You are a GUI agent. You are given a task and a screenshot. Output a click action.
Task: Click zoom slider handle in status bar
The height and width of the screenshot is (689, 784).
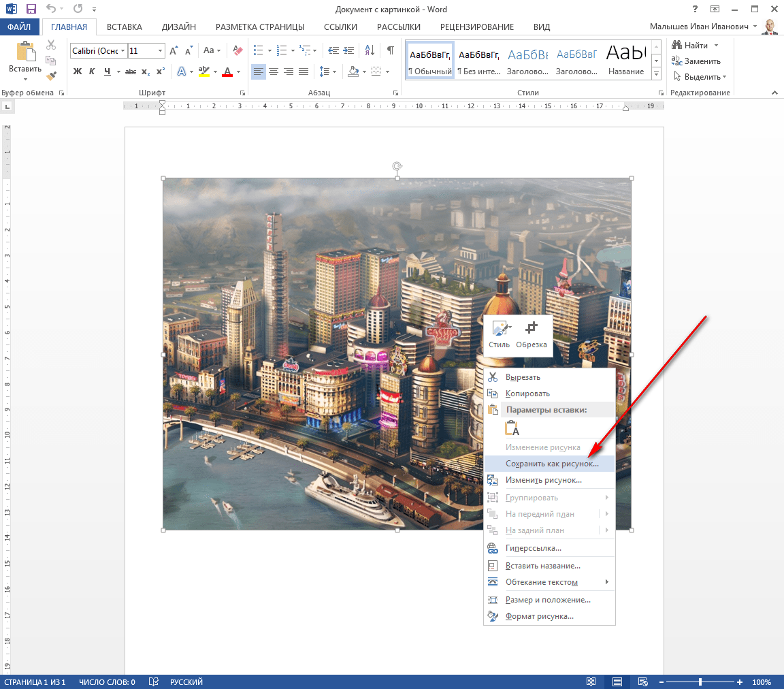pos(700,682)
